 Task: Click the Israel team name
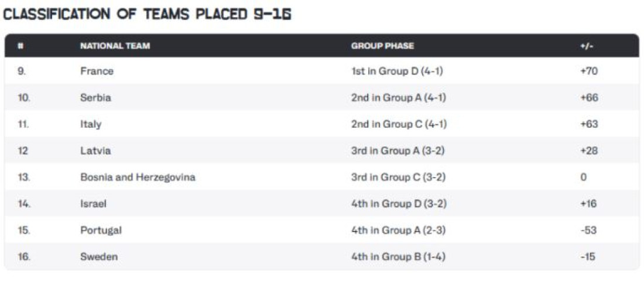(x=94, y=203)
